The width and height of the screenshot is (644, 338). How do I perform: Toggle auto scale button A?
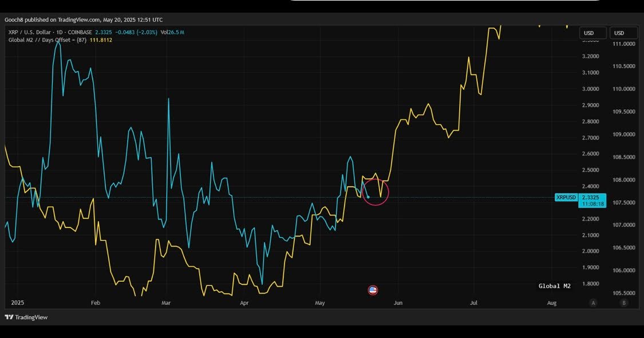click(x=594, y=302)
